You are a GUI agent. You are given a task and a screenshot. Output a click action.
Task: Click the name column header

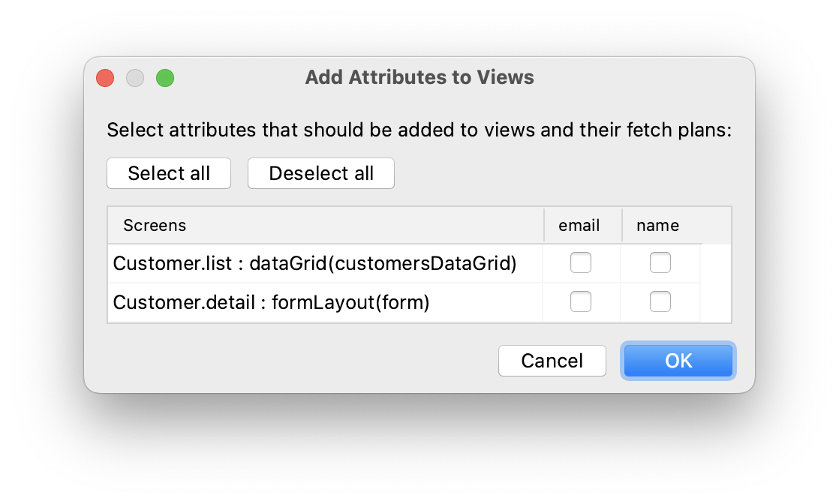pos(657,225)
